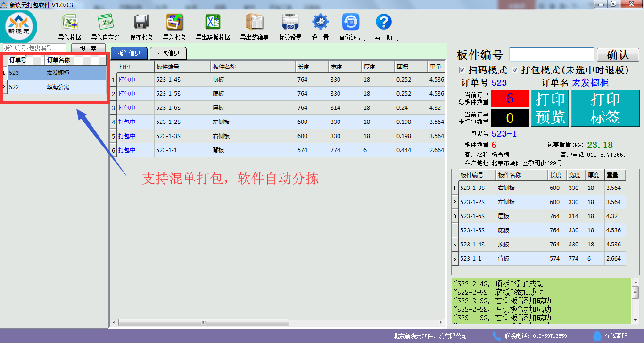Click package number 523-1 value
Image resolution: width=644 pixels, height=343 pixels.
[504, 134]
